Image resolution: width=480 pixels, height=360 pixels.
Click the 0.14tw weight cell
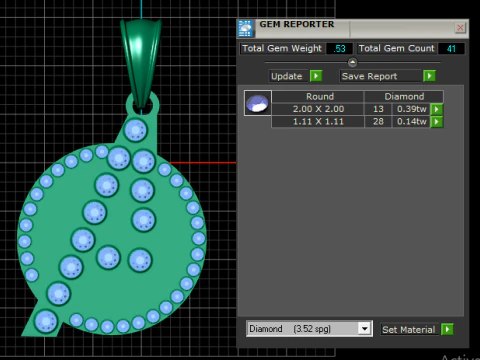(411, 122)
